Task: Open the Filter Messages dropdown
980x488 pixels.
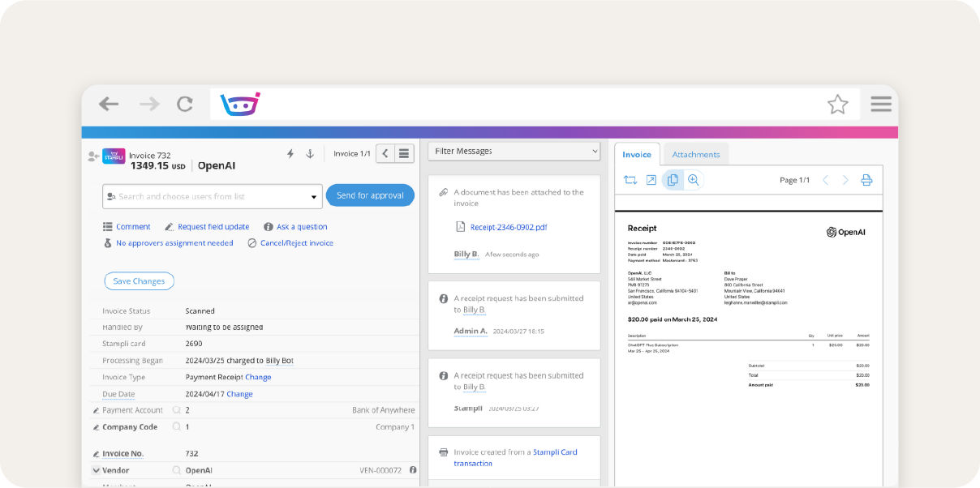Action: click(514, 152)
